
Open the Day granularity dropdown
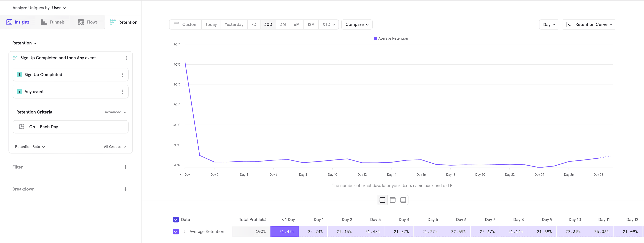point(549,24)
